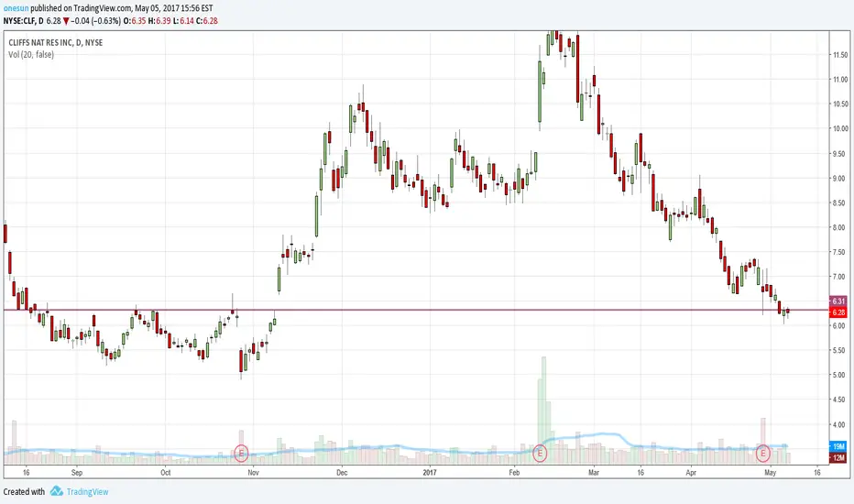Click the Feb date axis label

point(514,473)
